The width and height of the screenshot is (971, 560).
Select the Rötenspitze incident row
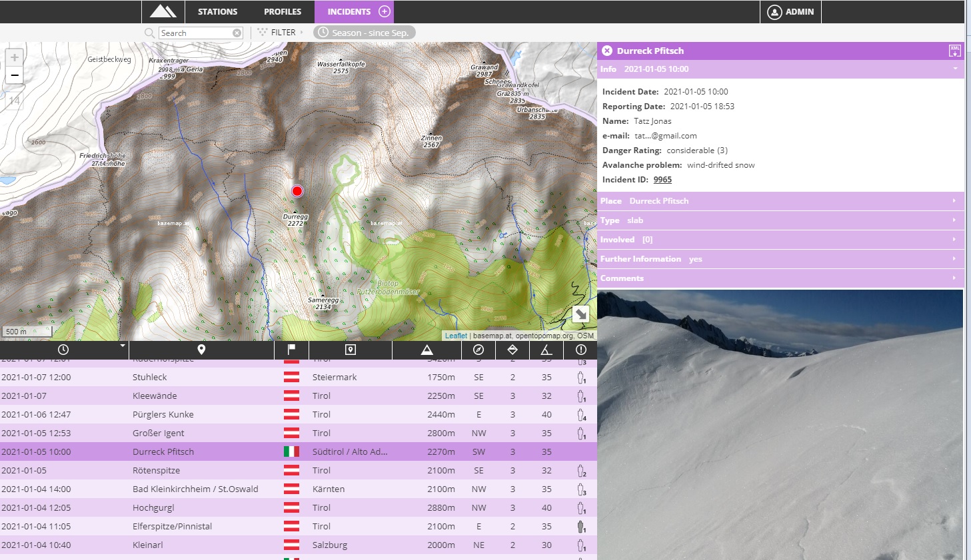coord(299,470)
